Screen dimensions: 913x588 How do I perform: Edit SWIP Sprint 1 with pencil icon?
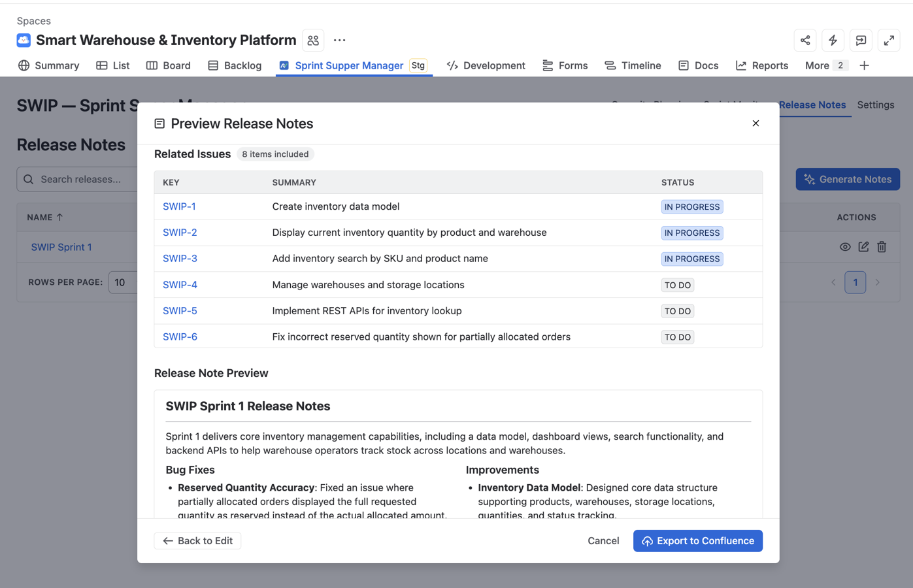click(863, 247)
